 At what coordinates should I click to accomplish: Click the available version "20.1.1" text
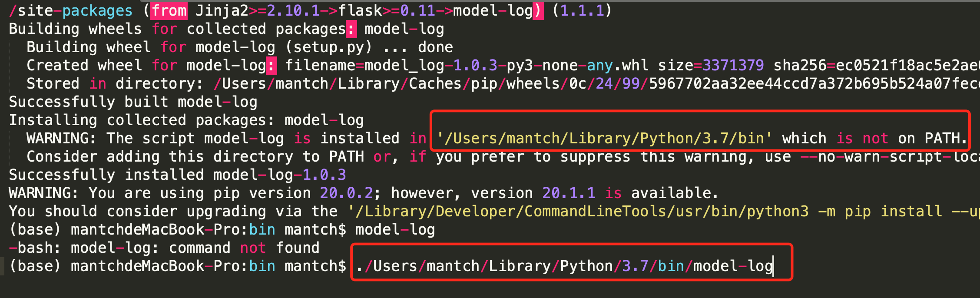[x=569, y=193]
